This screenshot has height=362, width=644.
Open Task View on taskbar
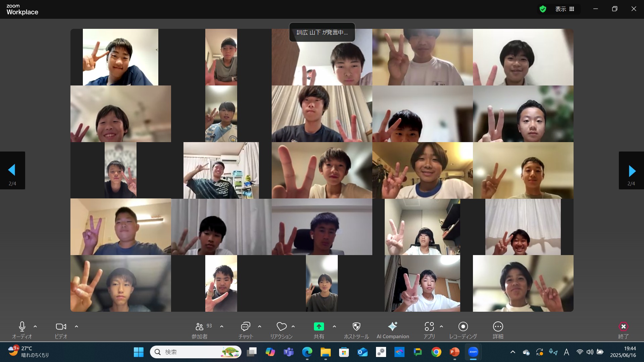252,352
